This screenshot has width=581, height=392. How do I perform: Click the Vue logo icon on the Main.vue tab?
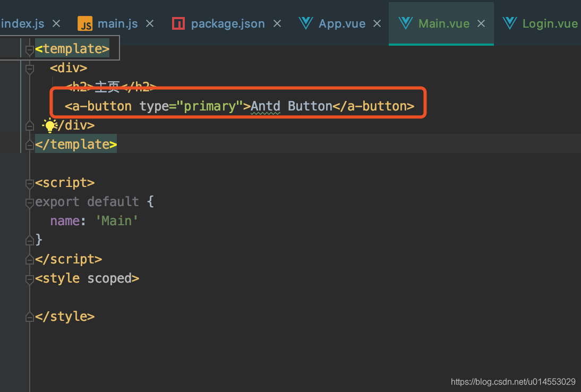coord(406,23)
